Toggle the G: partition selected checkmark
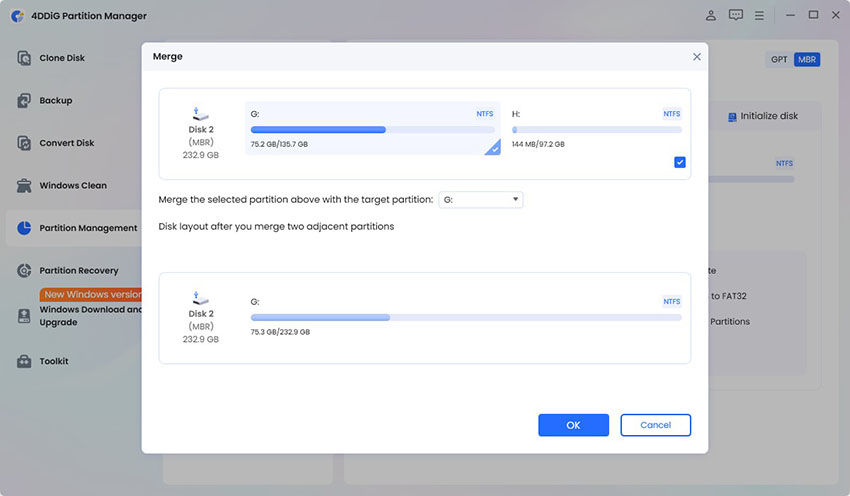 click(x=493, y=147)
